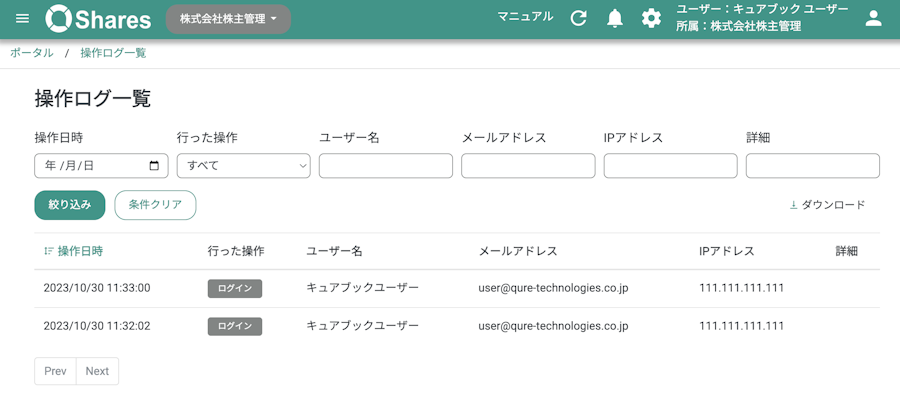
Task: Click the refresh icon in header
Action: click(x=579, y=19)
